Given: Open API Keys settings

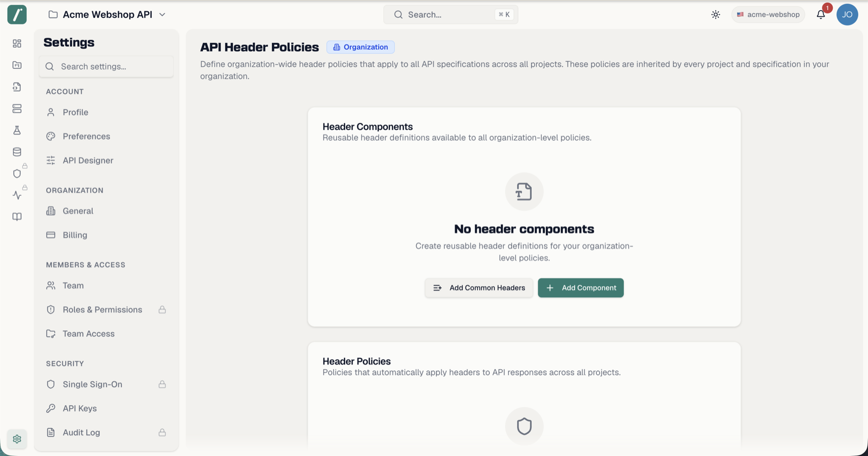Looking at the screenshot, I should pos(106,408).
